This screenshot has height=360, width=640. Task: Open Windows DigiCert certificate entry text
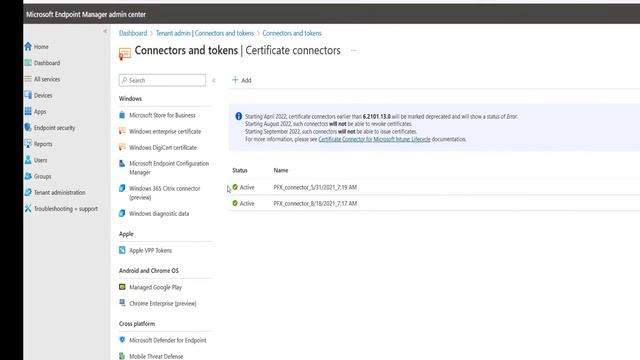tap(163, 147)
